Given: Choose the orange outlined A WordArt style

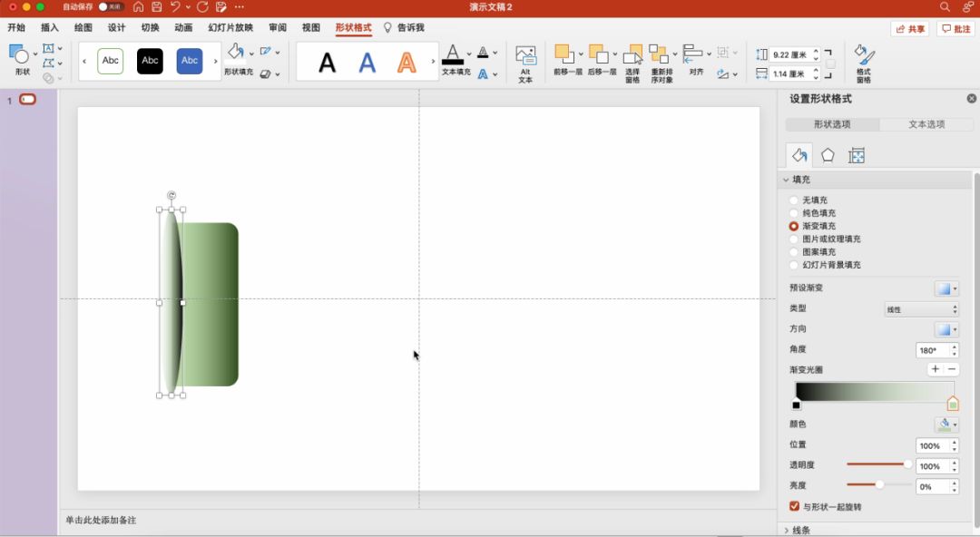Looking at the screenshot, I should pyautogui.click(x=407, y=62).
